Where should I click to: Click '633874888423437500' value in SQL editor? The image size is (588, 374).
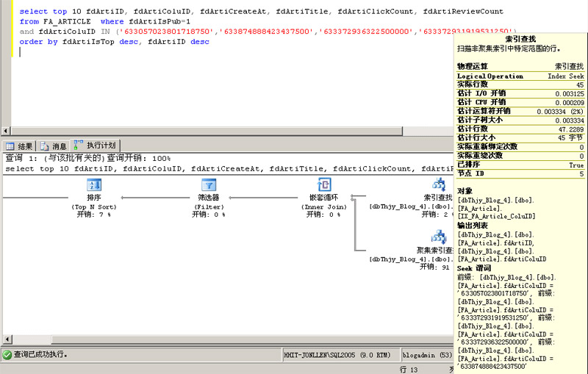(266, 32)
